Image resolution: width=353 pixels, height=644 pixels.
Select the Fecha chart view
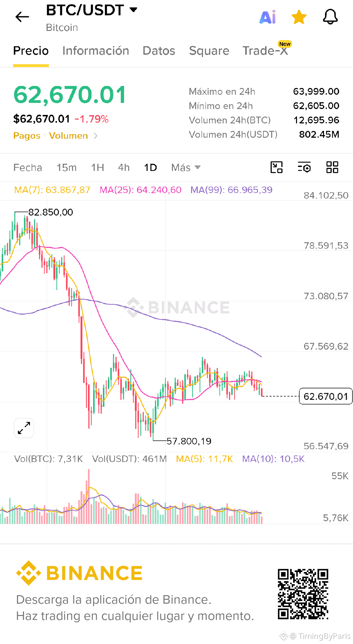tap(28, 168)
